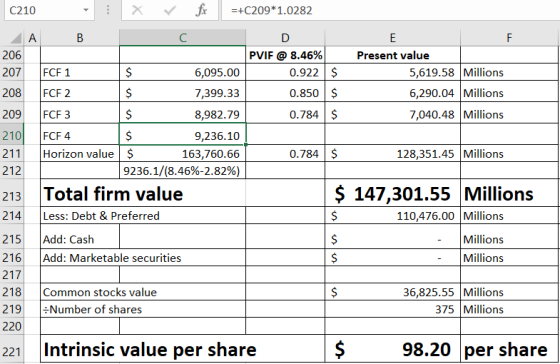Click the intrinsic value cell 98.20

392,349
